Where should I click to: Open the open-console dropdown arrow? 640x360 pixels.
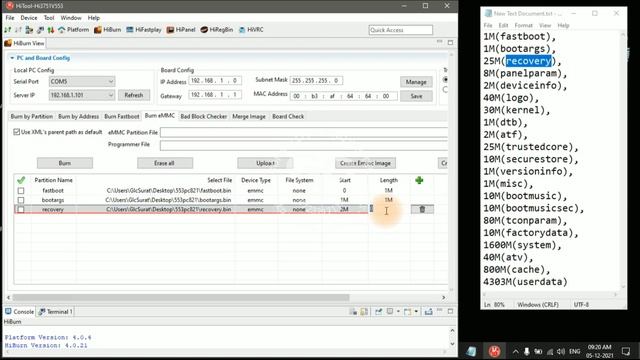416,311
